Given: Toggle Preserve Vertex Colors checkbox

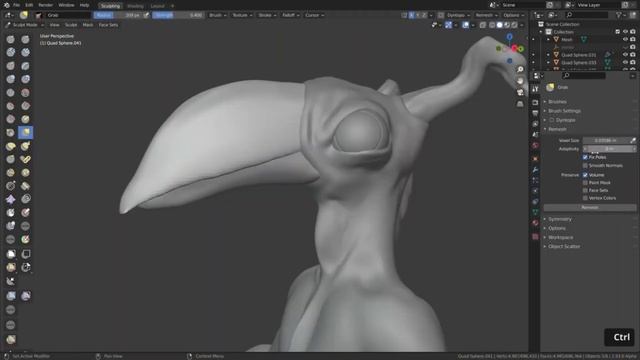Looking at the screenshot, I should (x=585, y=198).
